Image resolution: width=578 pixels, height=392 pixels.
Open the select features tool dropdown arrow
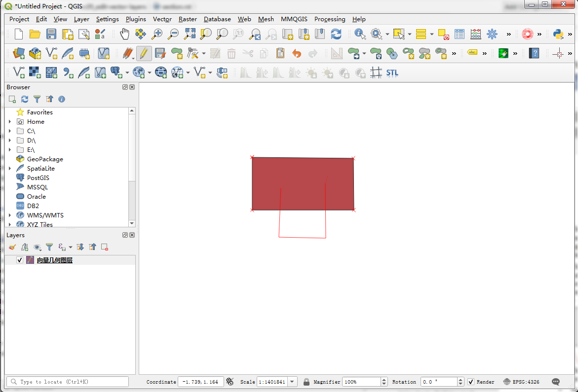click(410, 34)
